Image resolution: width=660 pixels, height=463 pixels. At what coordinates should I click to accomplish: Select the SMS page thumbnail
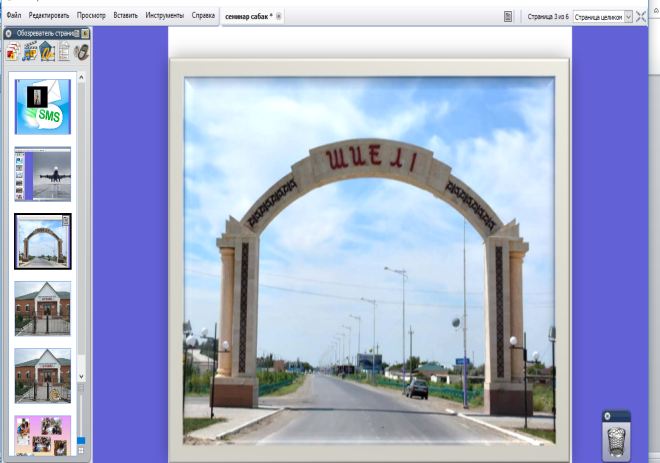43,107
